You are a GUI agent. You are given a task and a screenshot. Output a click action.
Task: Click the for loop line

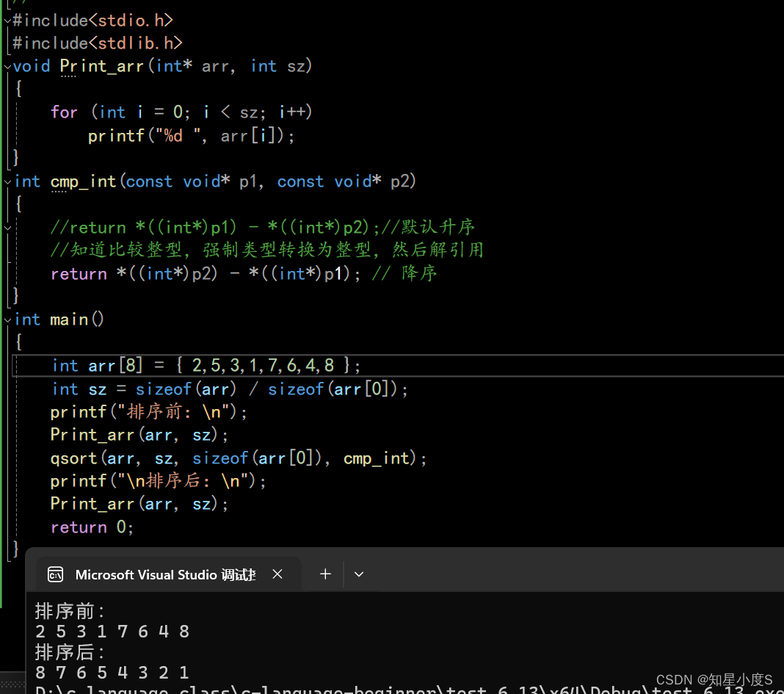click(181, 112)
